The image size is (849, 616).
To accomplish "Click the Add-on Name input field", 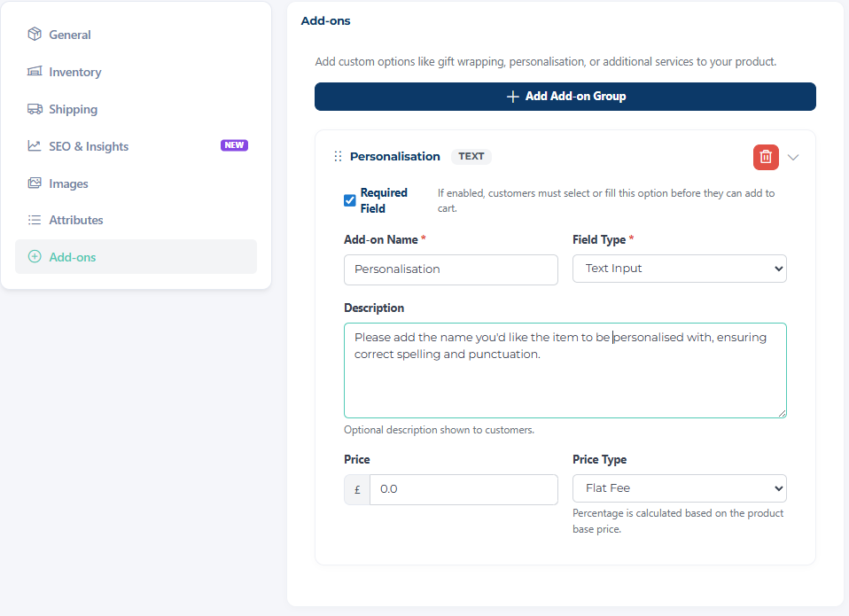I will point(450,269).
